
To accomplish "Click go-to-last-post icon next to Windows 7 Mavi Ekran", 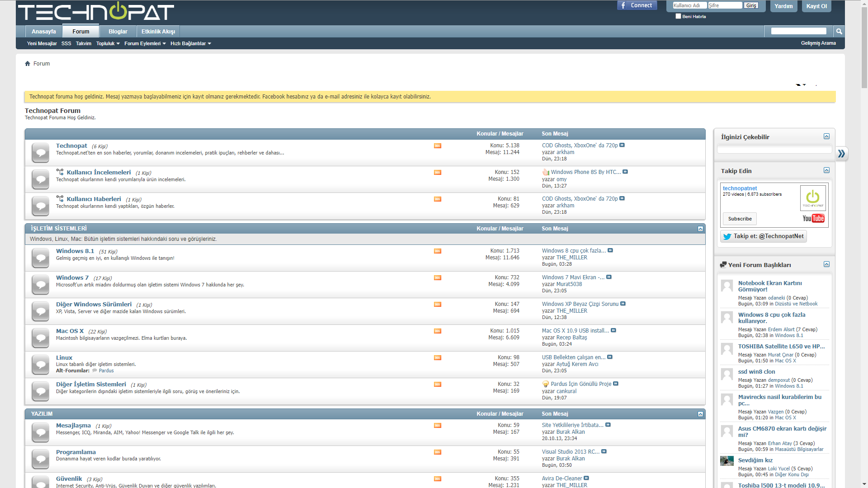I will pyautogui.click(x=609, y=277).
